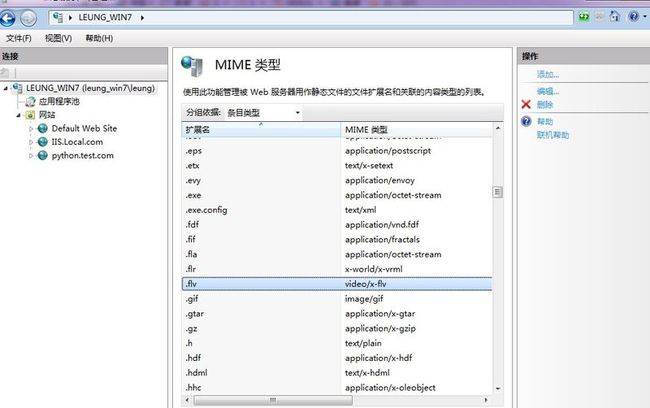650x408 pixels.
Task: Click the horizontal scroll left arrow
Action: 187,400
